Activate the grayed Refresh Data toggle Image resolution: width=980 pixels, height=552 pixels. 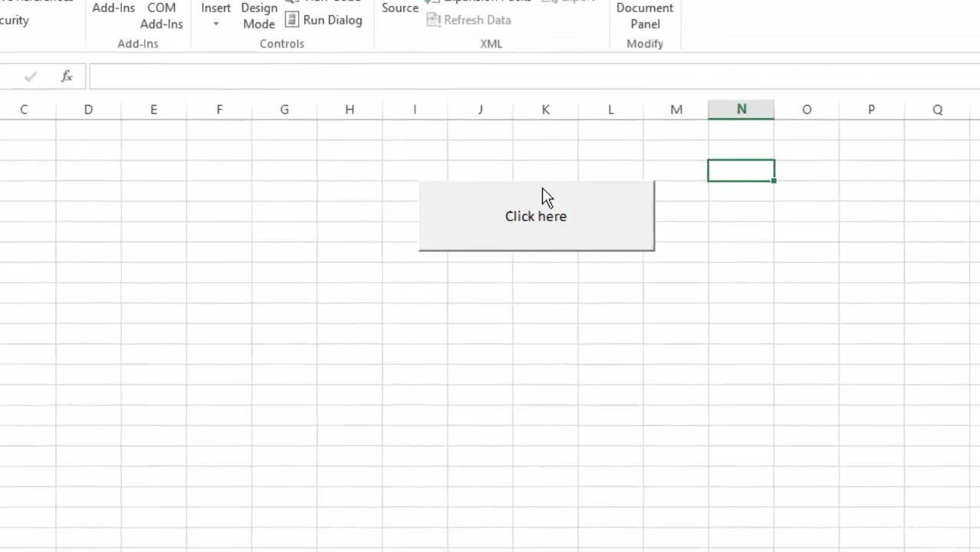tap(469, 20)
